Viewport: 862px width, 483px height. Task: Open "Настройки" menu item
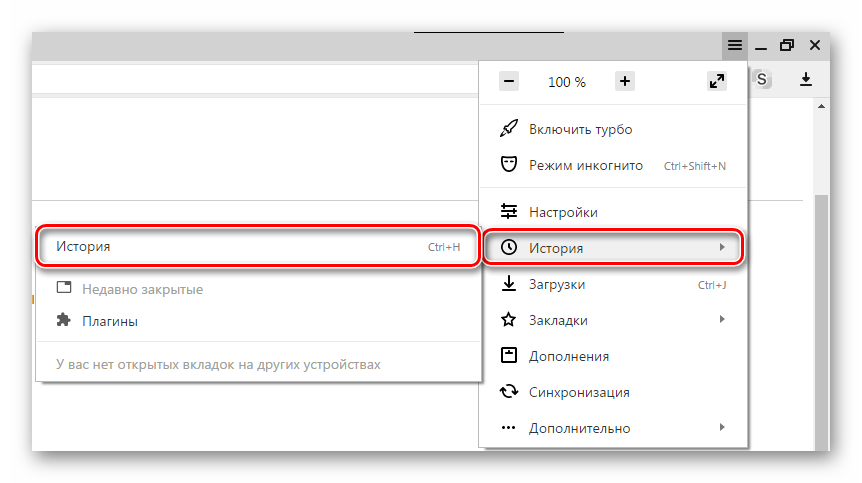[613, 212]
